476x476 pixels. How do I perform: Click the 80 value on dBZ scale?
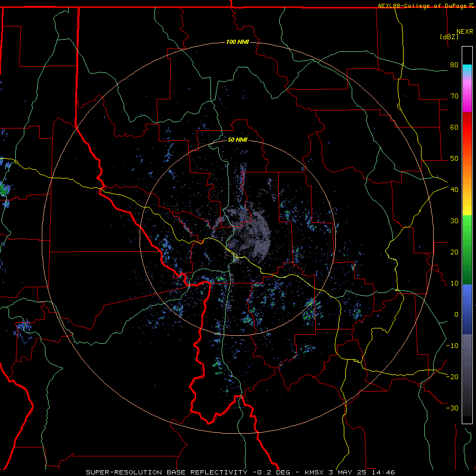tap(454, 65)
